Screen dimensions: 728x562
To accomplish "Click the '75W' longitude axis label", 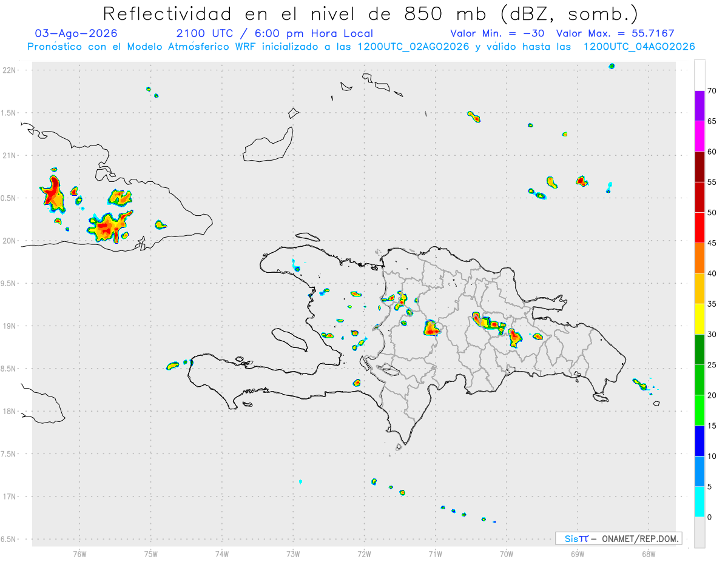I will tap(150, 554).
